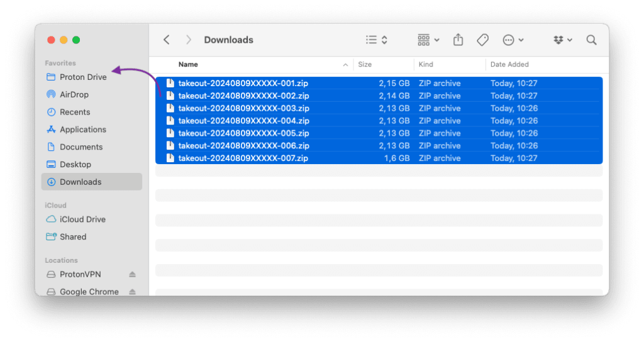This screenshot has width=644, height=342.
Task: Eject the ProtonVPN volume
Action: (x=132, y=274)
